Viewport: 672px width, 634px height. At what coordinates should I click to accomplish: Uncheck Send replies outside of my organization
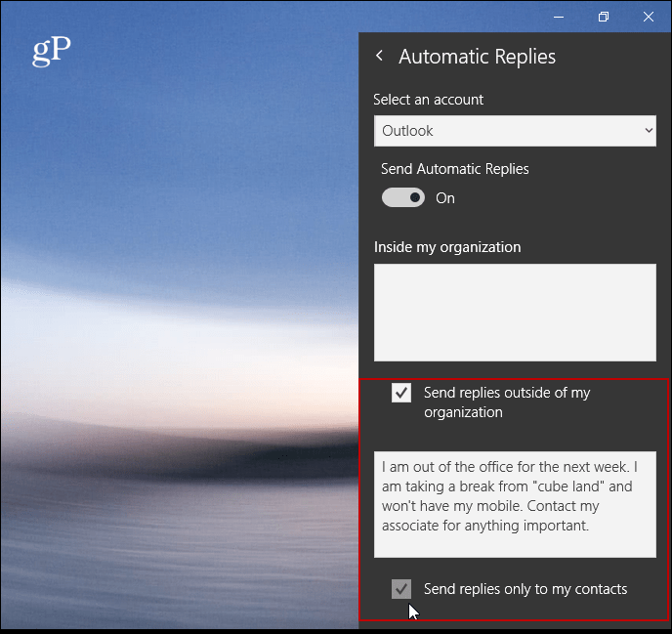point(401,393)
